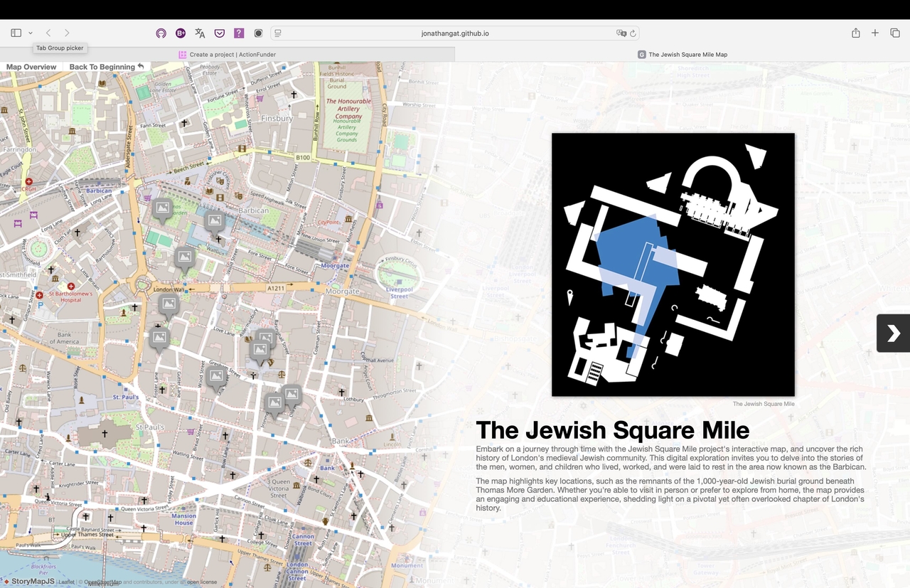The image size is (910, 588).
Task: Click Back To Beginning
Action: pos(107,67)
